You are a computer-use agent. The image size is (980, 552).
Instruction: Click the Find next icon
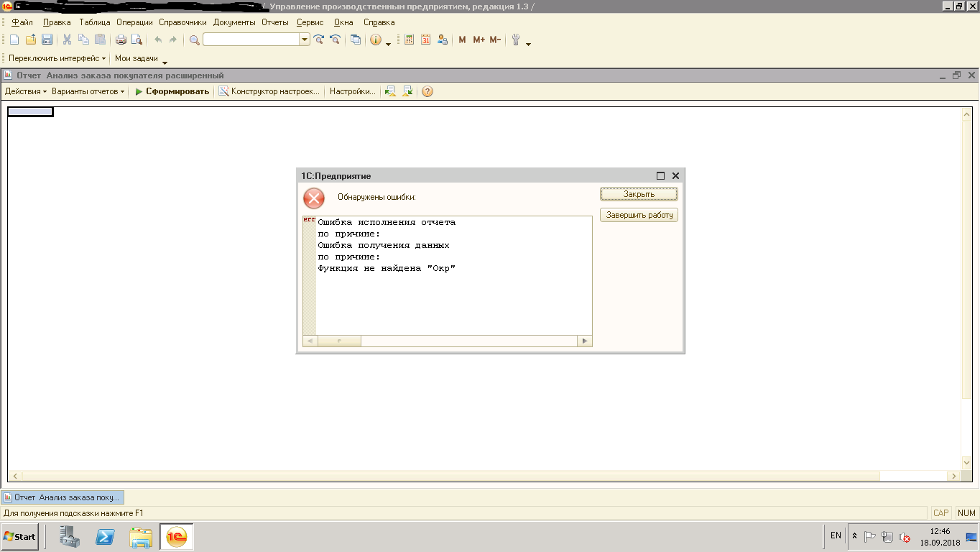319,40
